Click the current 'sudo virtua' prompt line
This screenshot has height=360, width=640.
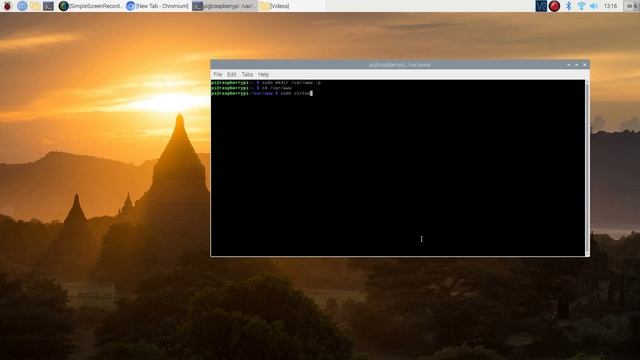click(x=262, y=93)
